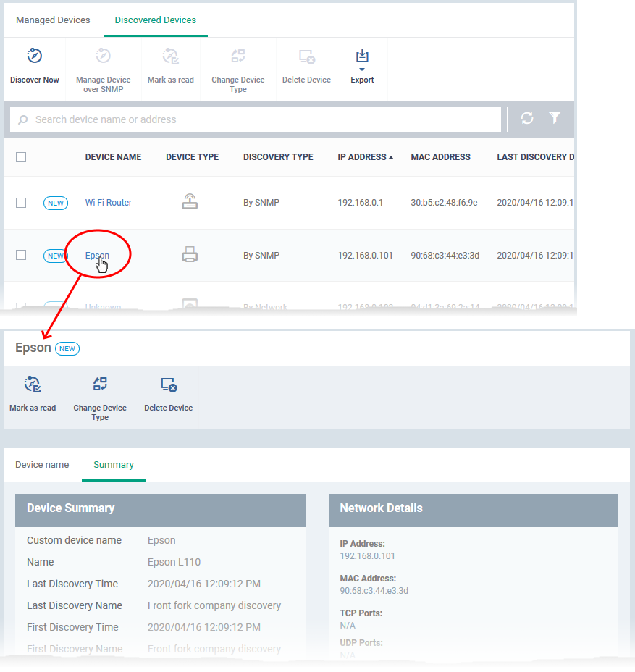Click By SNMP in Wi Fi Router row
The image size is (635, 672).
[261, 202]
